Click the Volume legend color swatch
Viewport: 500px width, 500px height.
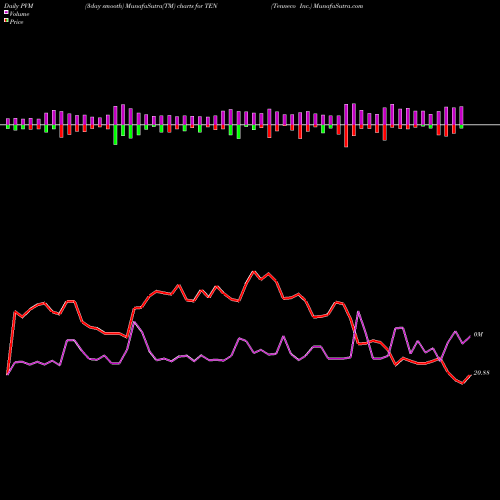click(6, 13)
